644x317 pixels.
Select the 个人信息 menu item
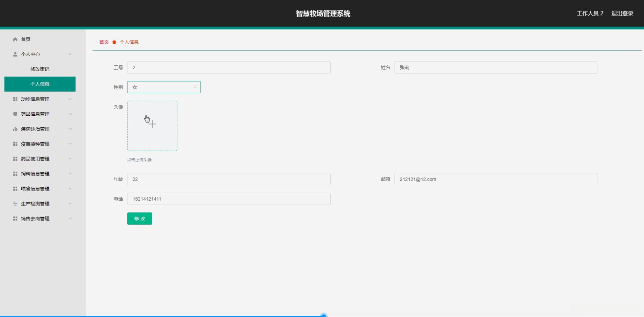point(40,84)
